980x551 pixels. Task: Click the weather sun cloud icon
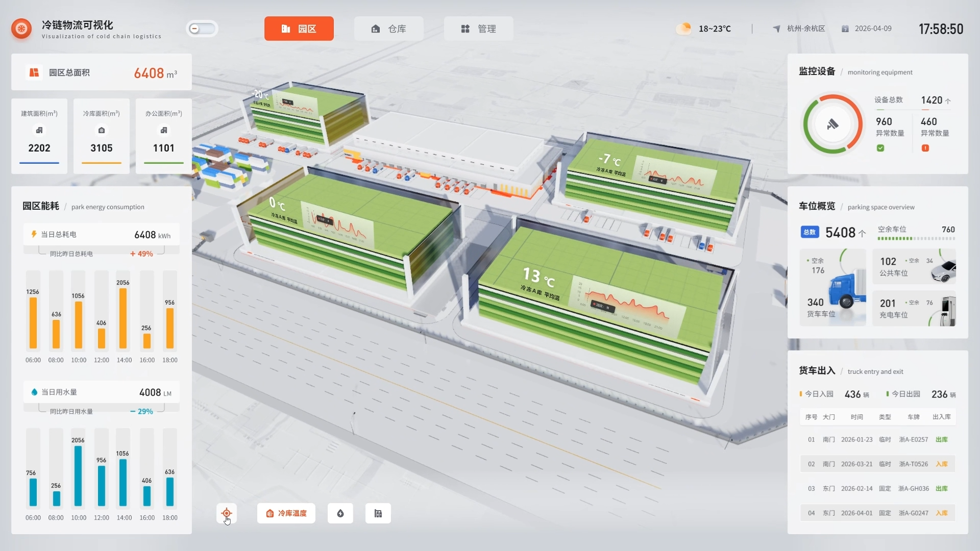click(683, 28)
